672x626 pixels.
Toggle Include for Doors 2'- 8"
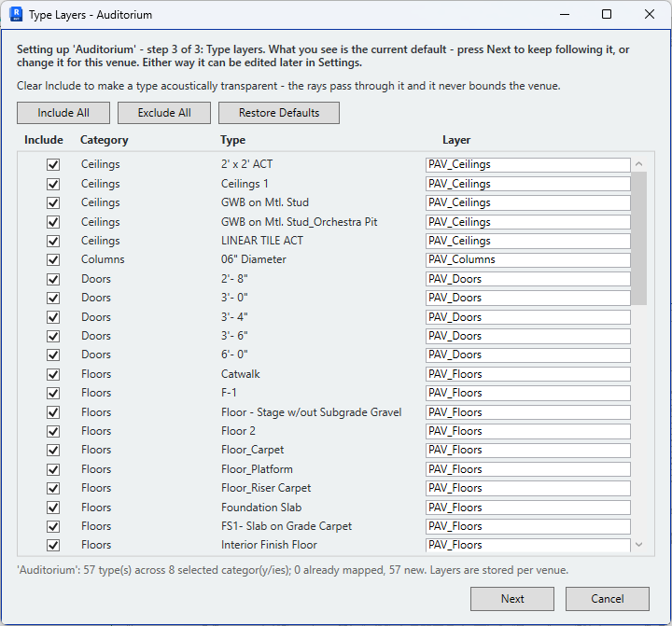click(53, 279)
